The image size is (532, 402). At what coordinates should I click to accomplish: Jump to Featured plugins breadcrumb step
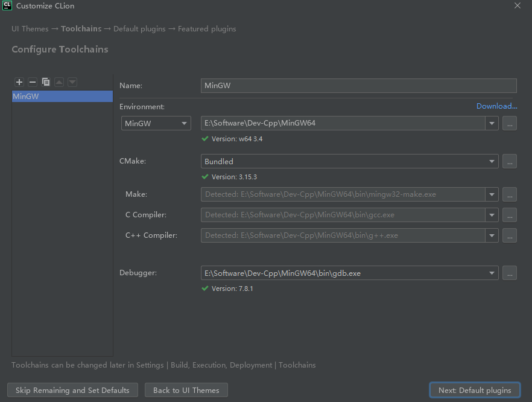pos(207,29)
